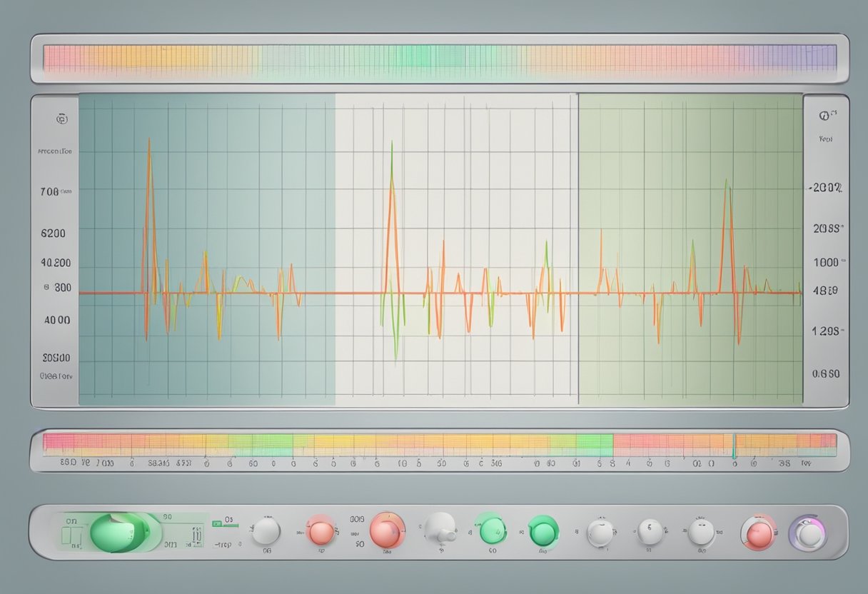Click the small red knob left of large red knob
The width and height of the screenshot is (868, 594).
[x=321, y=531]
